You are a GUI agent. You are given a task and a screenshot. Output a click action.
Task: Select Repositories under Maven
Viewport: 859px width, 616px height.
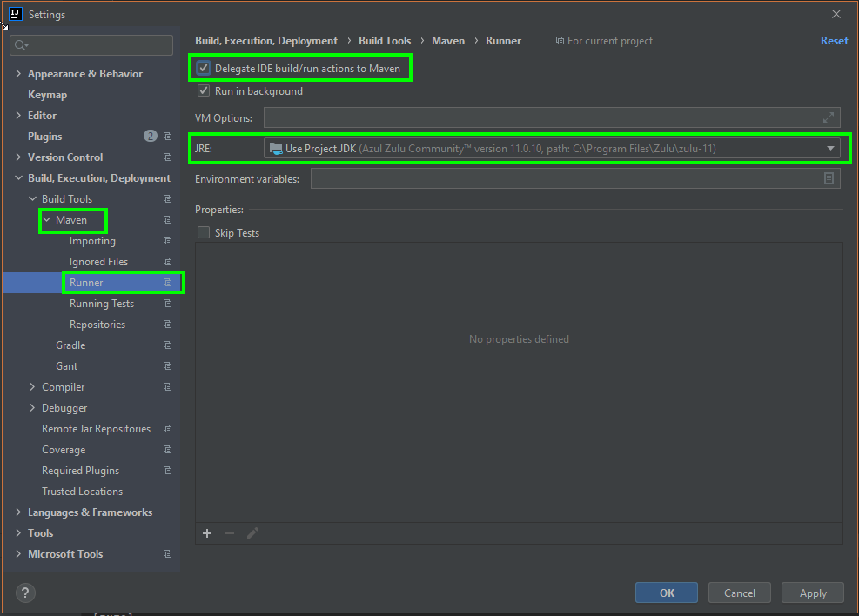pyautogui.click(x=97, y=325)
